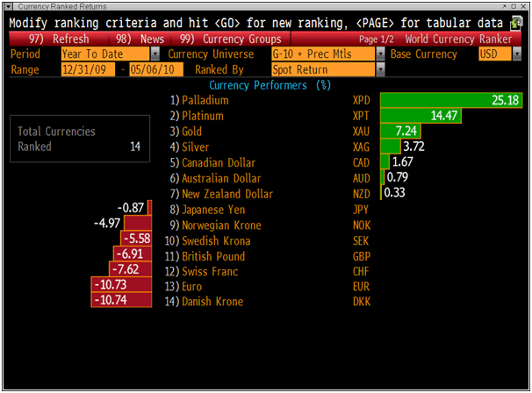Open window menu icon in title bar
The width and height of the screenshot is (532, 393).
click(8, 6)
